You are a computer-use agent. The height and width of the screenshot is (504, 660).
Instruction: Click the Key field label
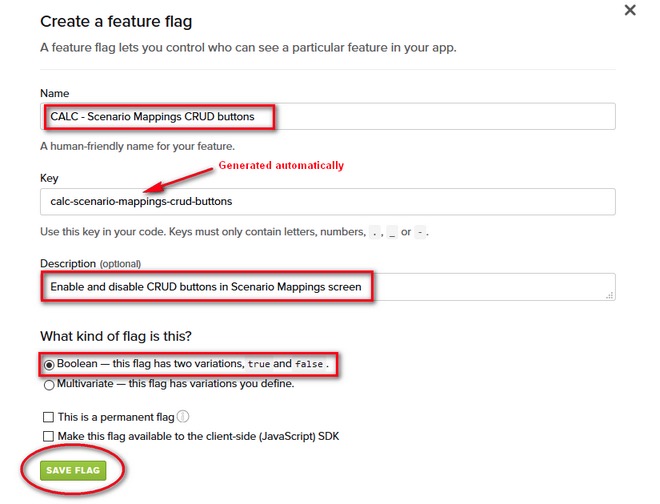click(49, 178)
